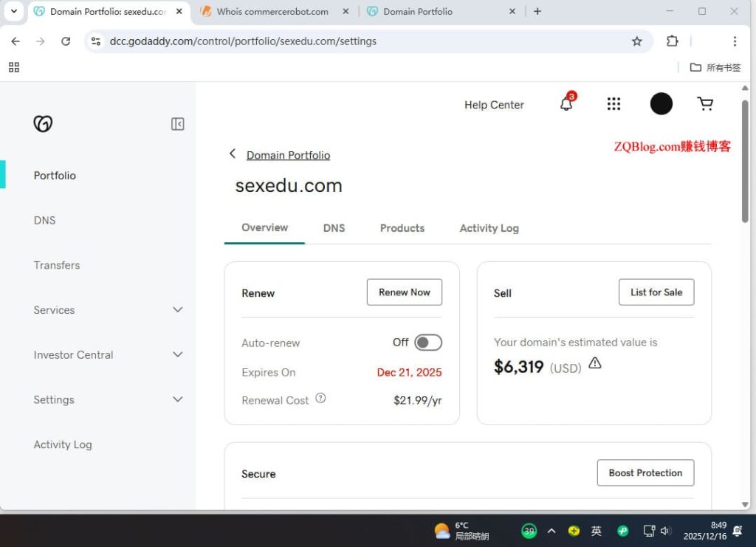756x547 pixels.
Task: Go back in browser history
Action: pyautogui.click(x=16, y=41)
